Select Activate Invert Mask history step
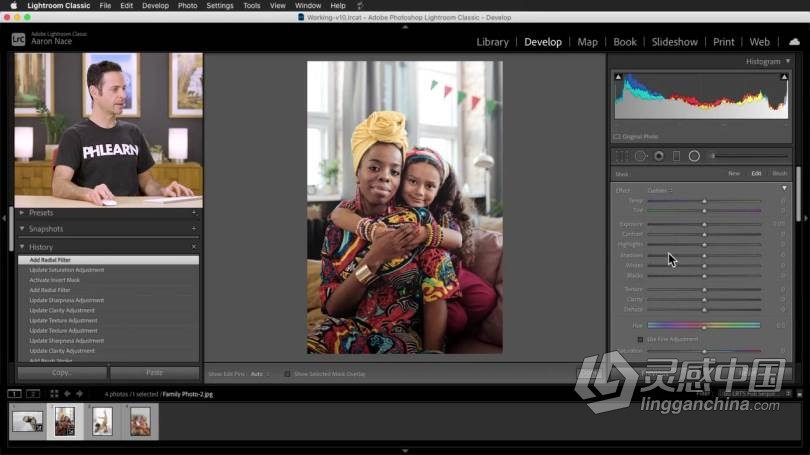Image resolution: width=810 pixels, height=455 pixels. (x=108, y=280)
